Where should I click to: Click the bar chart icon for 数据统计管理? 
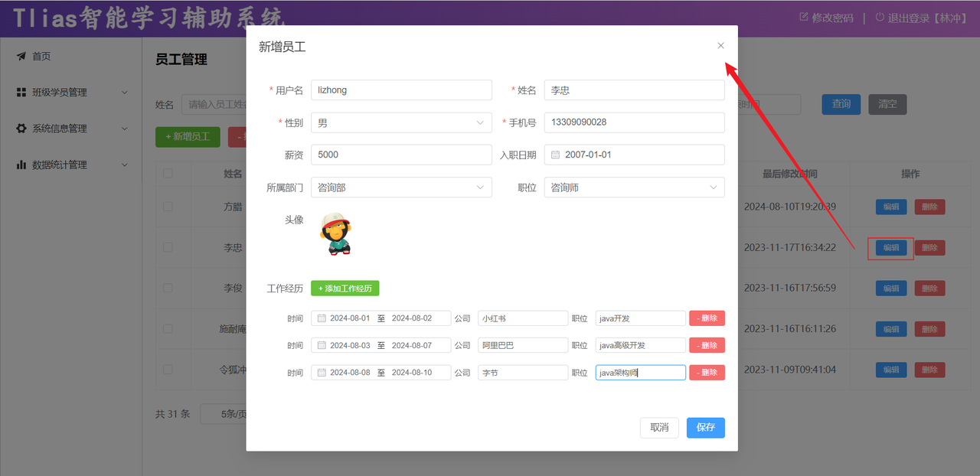coord(21,164)
